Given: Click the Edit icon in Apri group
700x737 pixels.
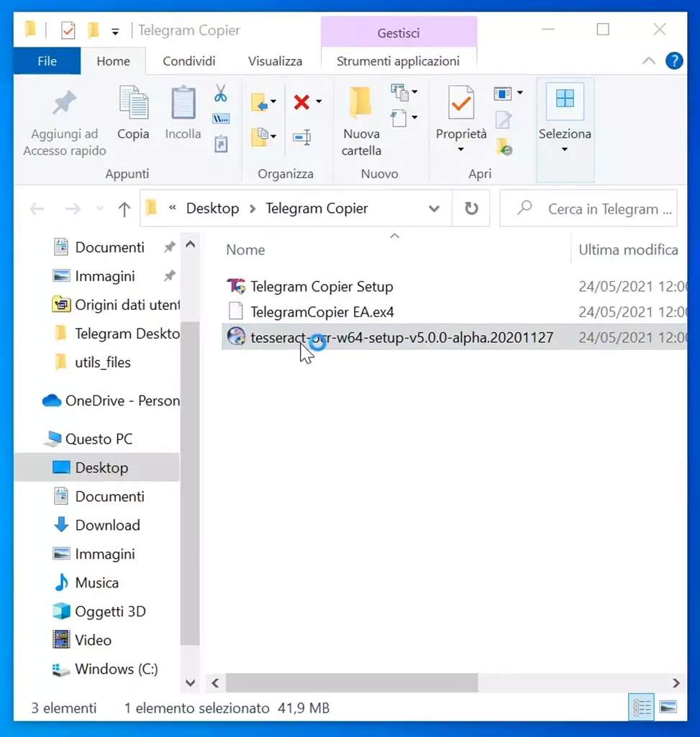Looking at the screenshot, I should pos(504,120).
